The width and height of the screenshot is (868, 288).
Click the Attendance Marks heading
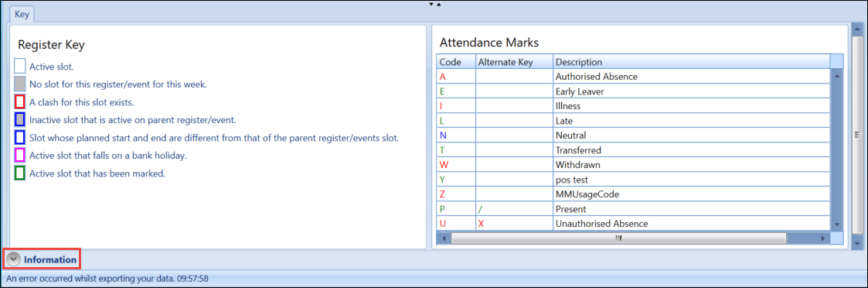click(x=488, y=42)
